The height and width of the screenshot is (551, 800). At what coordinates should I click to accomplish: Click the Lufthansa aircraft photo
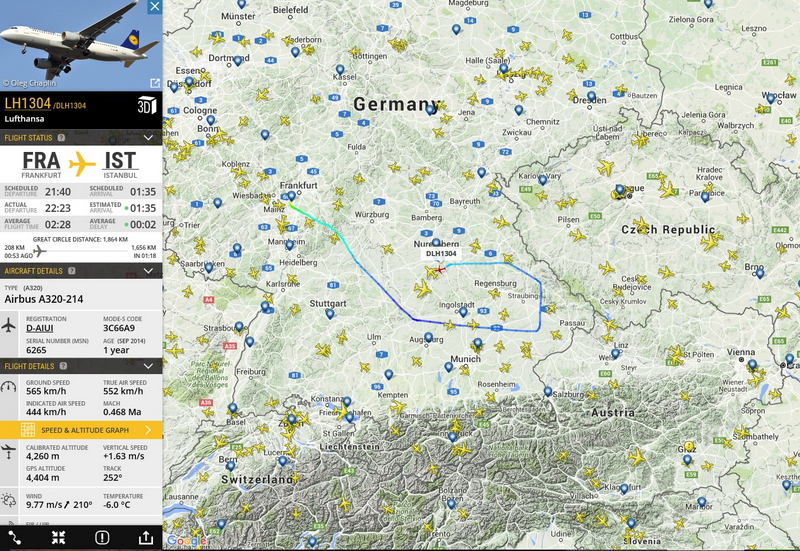(x=81, y=45)
